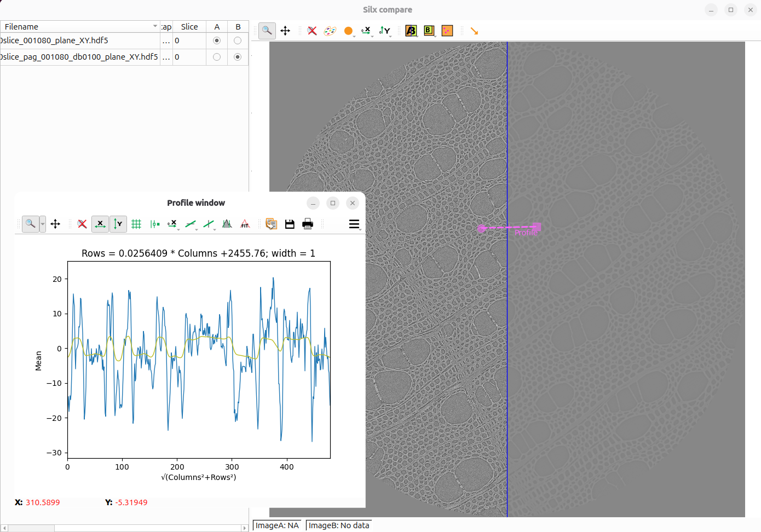Image resolution: width=761 pixels, height=532 pixels.
Task: Set slice_001080_plane_XY.hdf5 as image B
Action: point(238,41)
